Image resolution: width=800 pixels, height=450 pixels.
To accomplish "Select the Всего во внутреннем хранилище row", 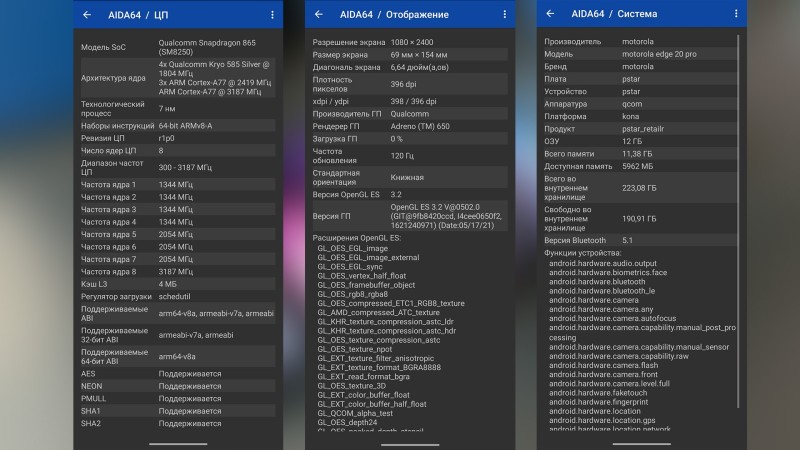I will pyautogui.click(x=640, y=188).
